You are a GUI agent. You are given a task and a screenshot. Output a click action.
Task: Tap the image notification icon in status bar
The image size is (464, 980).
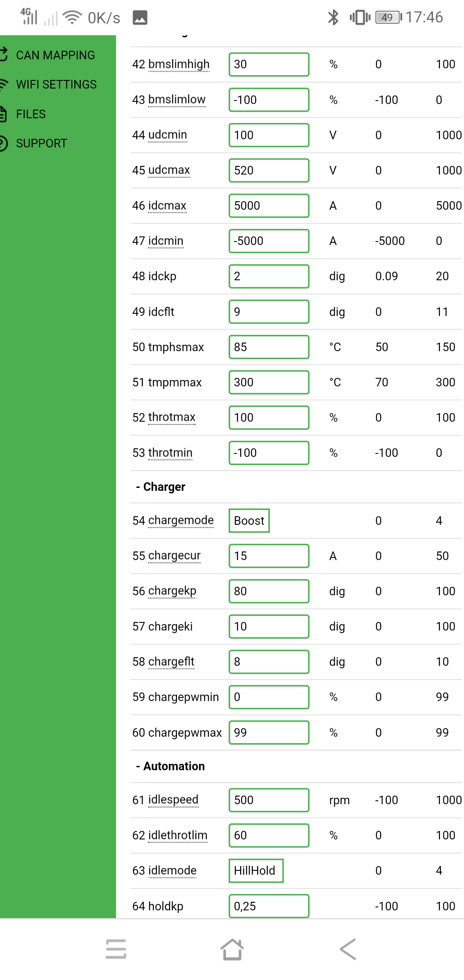pos(140,18)
